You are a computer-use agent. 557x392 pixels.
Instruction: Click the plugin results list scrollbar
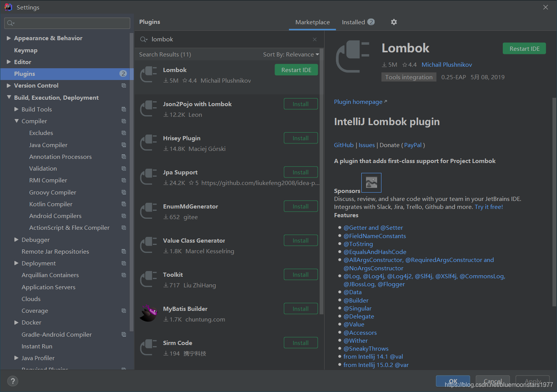[322, 182]
